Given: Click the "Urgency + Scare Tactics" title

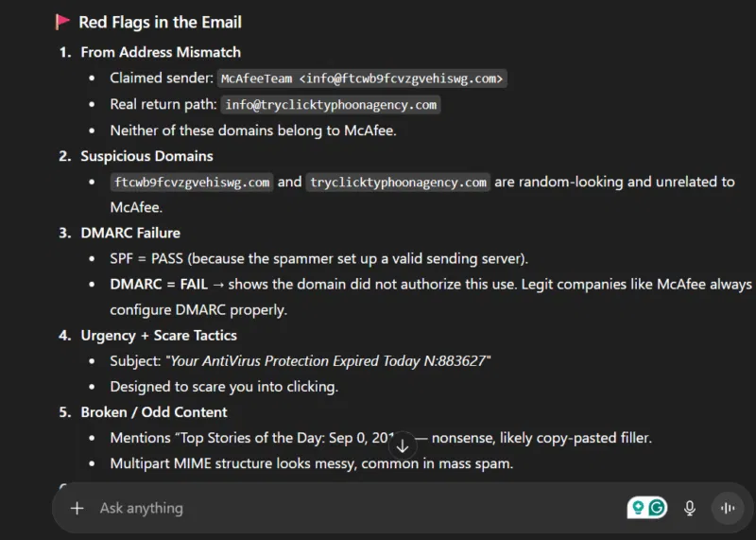Looking at the screenshot, I should pos(159,336).
